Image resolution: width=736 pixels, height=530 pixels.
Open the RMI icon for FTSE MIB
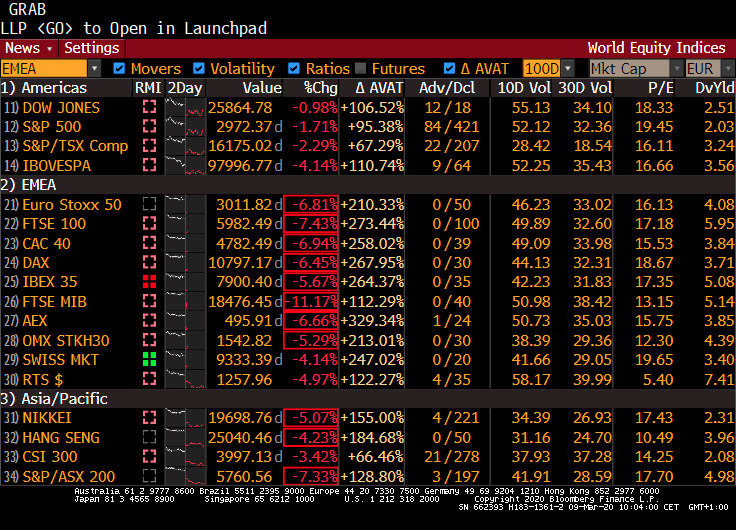click(149, 301)
